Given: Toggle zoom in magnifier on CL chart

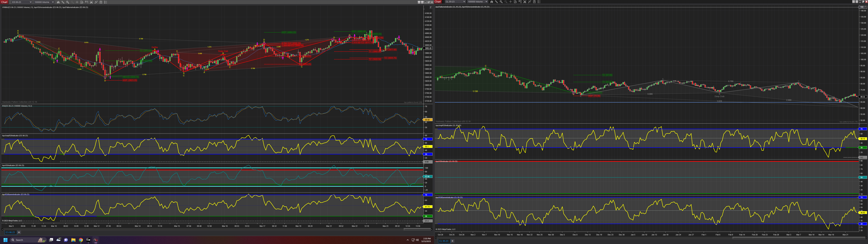Looking at the screenshot, I should click(x=501, y=2).
